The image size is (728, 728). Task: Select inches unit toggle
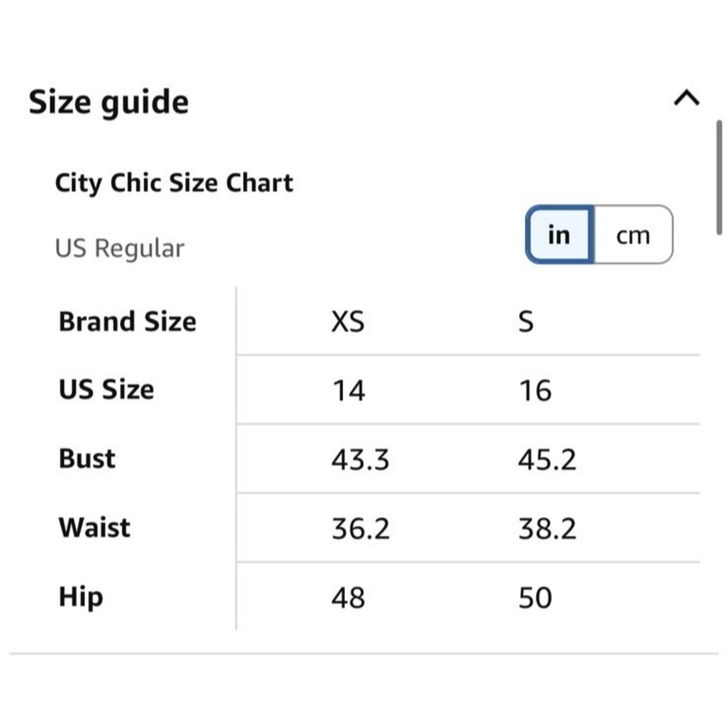[559, 235]
